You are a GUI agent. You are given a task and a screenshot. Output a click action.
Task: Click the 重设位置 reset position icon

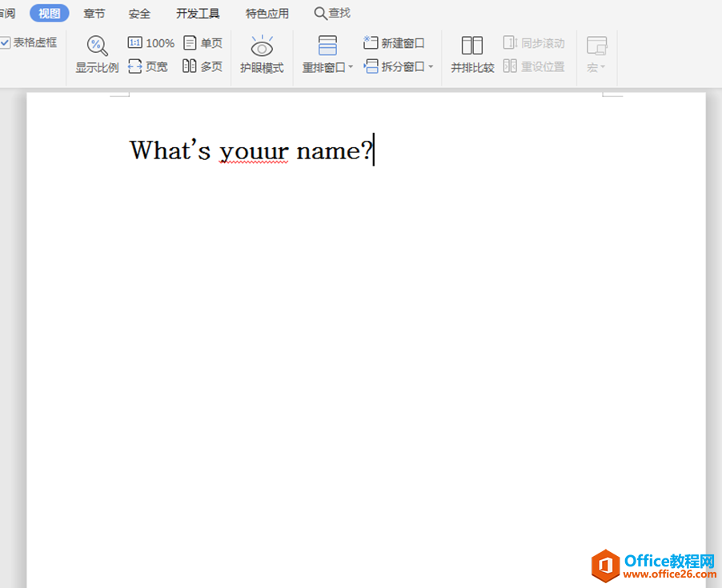click(x=510, y=66)
